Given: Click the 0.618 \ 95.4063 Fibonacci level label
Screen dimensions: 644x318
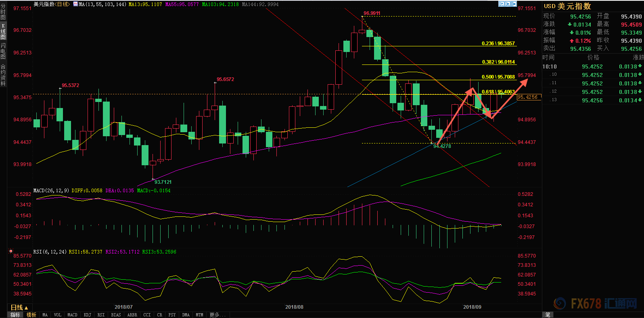Looking at the screenshot, I should (498, 91).
